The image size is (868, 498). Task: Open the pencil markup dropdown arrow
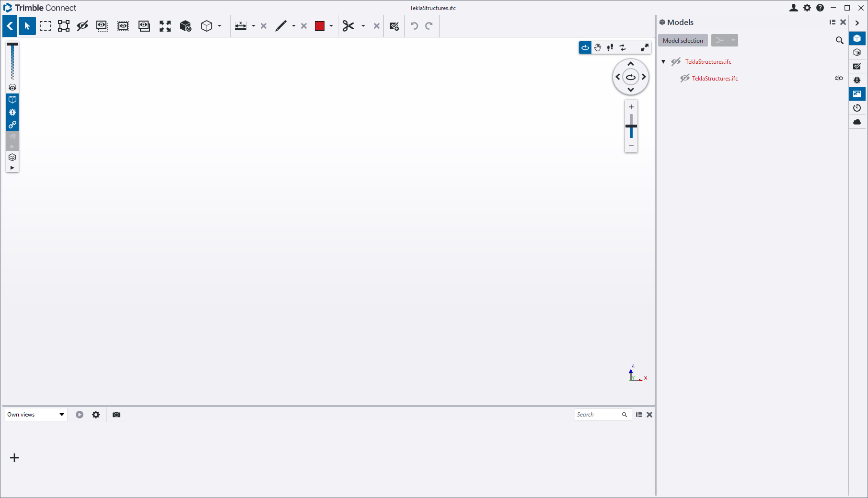(294, 26)
